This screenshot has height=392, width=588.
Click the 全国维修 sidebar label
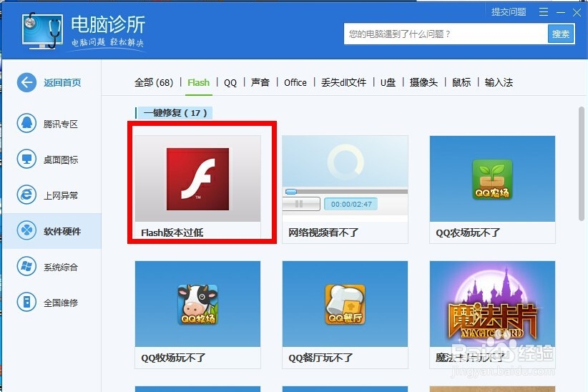(x=61, y=303)
